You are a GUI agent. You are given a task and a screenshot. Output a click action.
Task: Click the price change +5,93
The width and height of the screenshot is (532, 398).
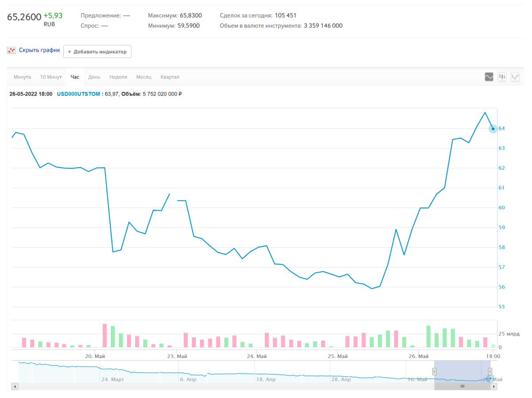(53, 16)
